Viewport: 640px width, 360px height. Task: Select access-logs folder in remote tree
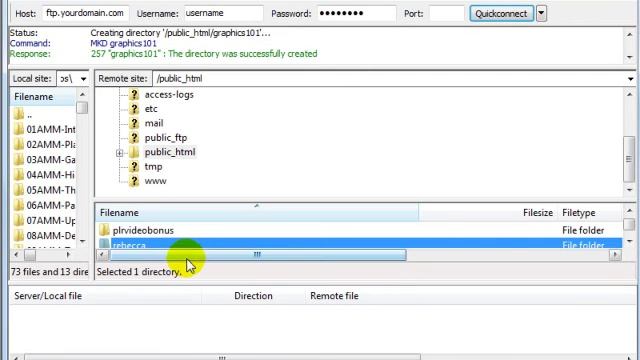(169, 95)
